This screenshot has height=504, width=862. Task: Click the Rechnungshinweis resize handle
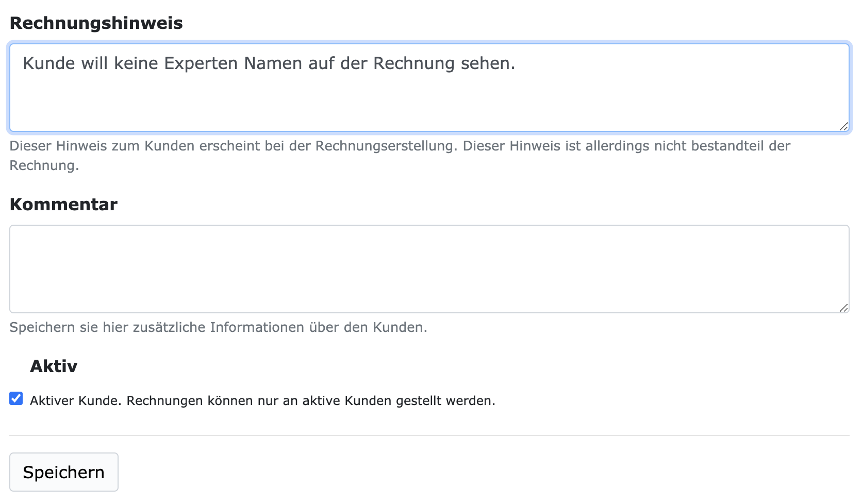point(845,125)
